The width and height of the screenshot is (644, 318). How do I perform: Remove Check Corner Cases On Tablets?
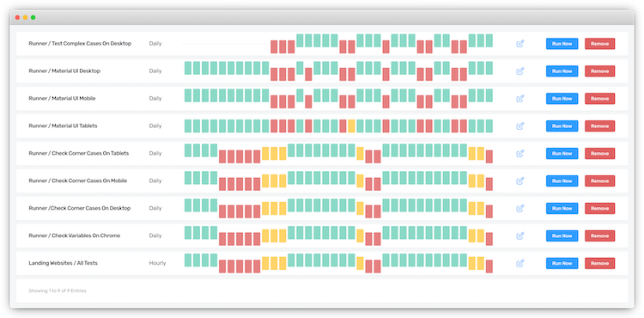(599, 153)
